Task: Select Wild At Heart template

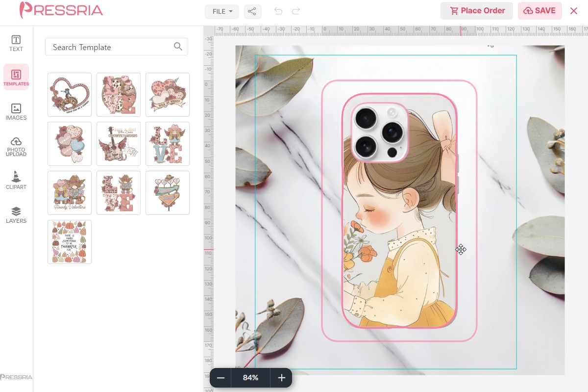Action: click(x=168, y=95)
